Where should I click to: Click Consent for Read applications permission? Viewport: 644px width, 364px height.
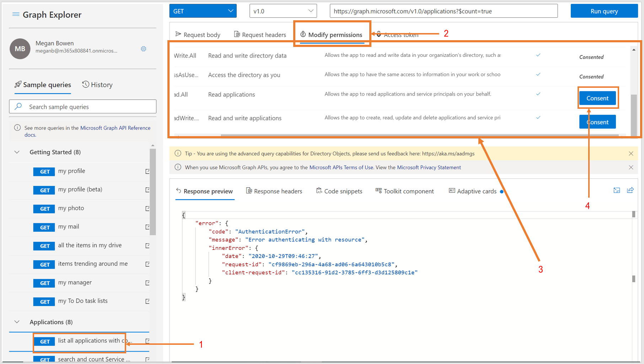point(597,98)
